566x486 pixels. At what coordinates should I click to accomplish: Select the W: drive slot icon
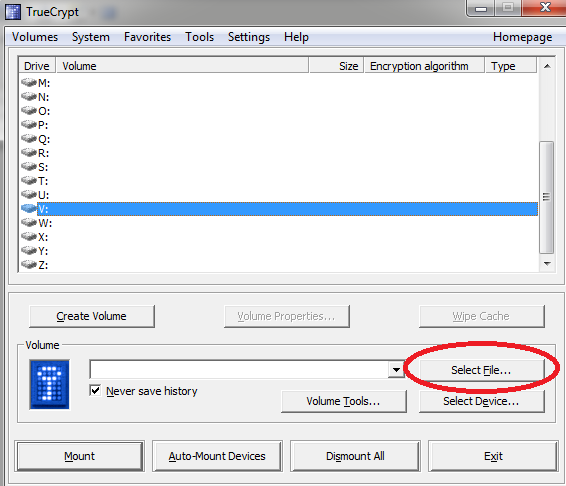29,223
